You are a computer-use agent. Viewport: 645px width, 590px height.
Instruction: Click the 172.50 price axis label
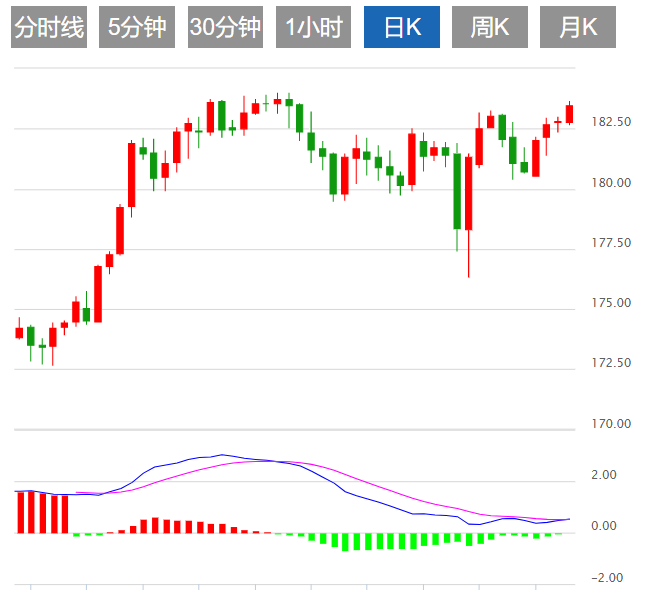pyautogui.click(x=611, y=363)
